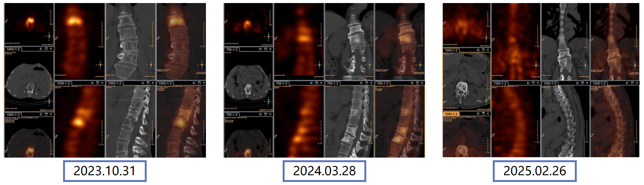The height and width of the screenshot is (185, 644).
Task: Open the 1000-1:2 tab above the 2023.10.31 axial fused view
Action: pyautogui.click(x=13, y=114)
